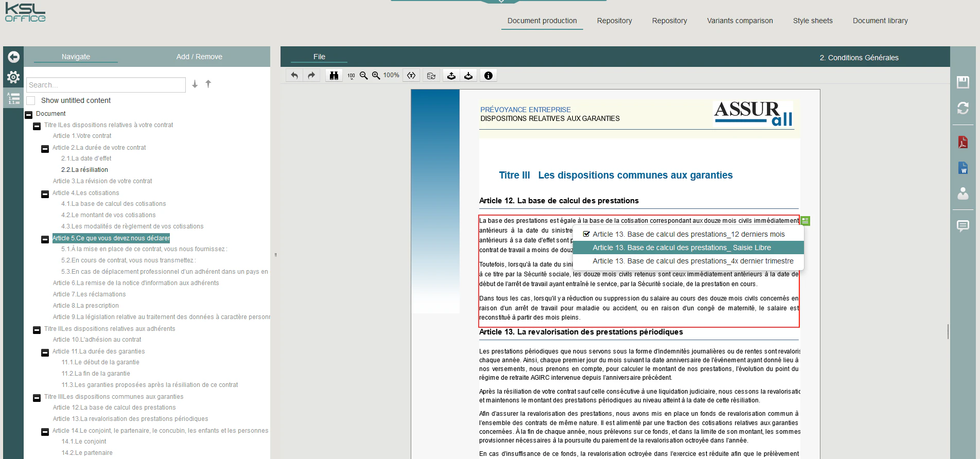Screen dimensions: 980x459
Task: Open the information icon in toolbar
Action: [x=488, y=76]
